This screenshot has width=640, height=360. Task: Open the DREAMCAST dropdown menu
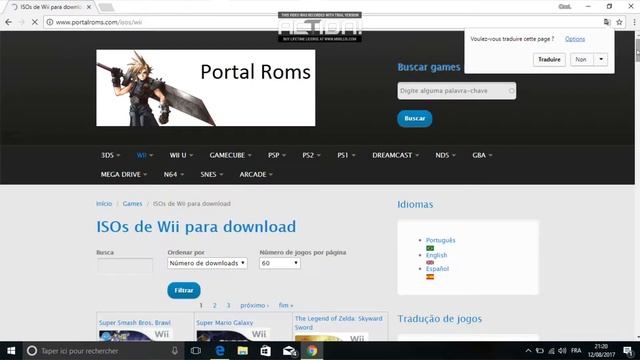coord(396,155)
